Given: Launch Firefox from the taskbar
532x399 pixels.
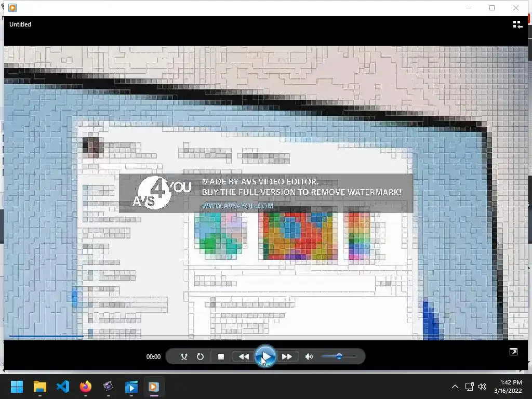Looking at the screenshot, I should pos(86,387).
